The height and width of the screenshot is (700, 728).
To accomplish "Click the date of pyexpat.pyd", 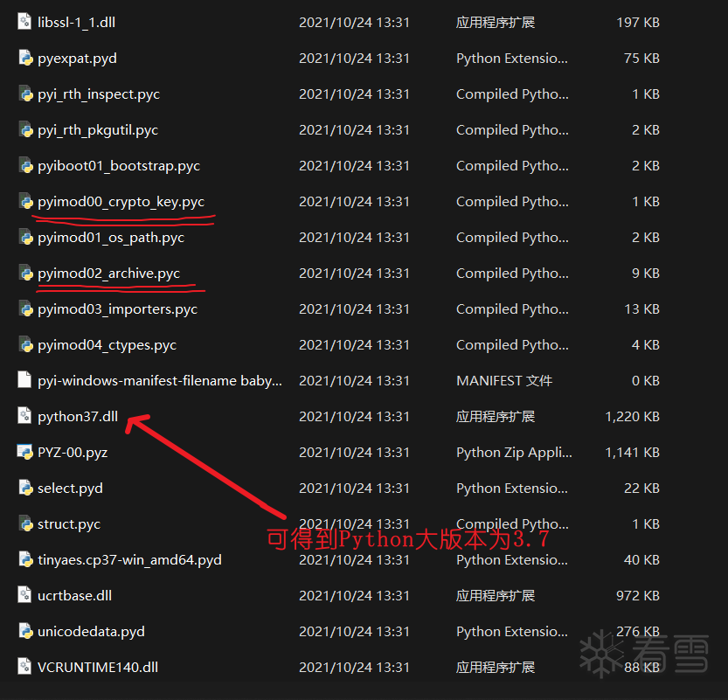I will pyautogui.click(x=354, y=58).
